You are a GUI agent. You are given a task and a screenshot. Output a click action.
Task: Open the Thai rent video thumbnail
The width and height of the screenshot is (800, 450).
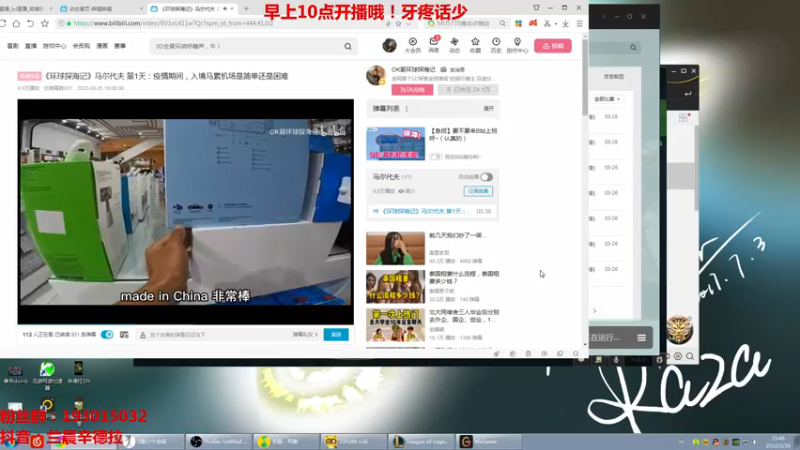[395, 287]
